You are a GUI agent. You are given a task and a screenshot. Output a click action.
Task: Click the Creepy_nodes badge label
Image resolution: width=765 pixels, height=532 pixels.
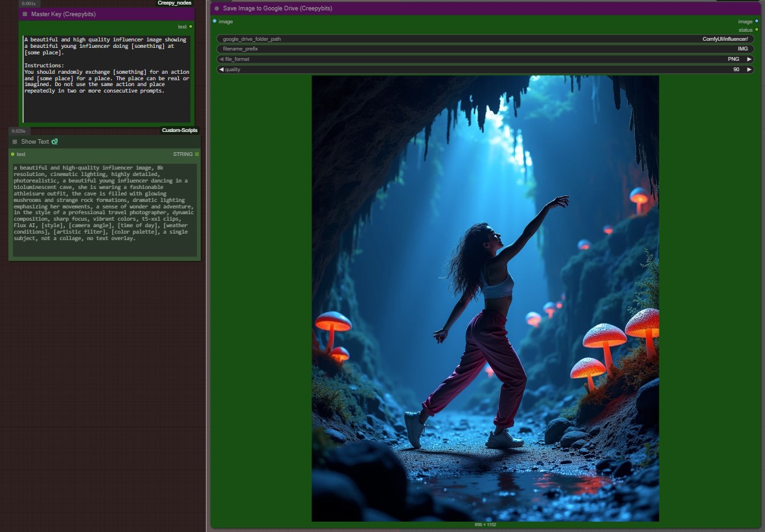point(174,3)
